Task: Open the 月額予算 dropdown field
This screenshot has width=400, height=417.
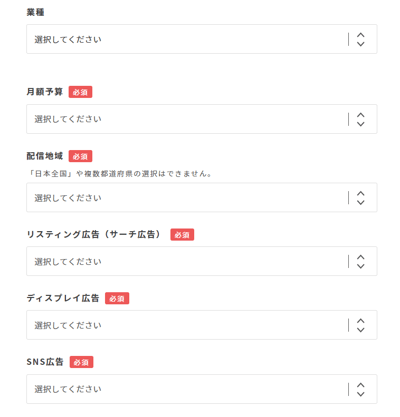Action: [x=202, y=119]
